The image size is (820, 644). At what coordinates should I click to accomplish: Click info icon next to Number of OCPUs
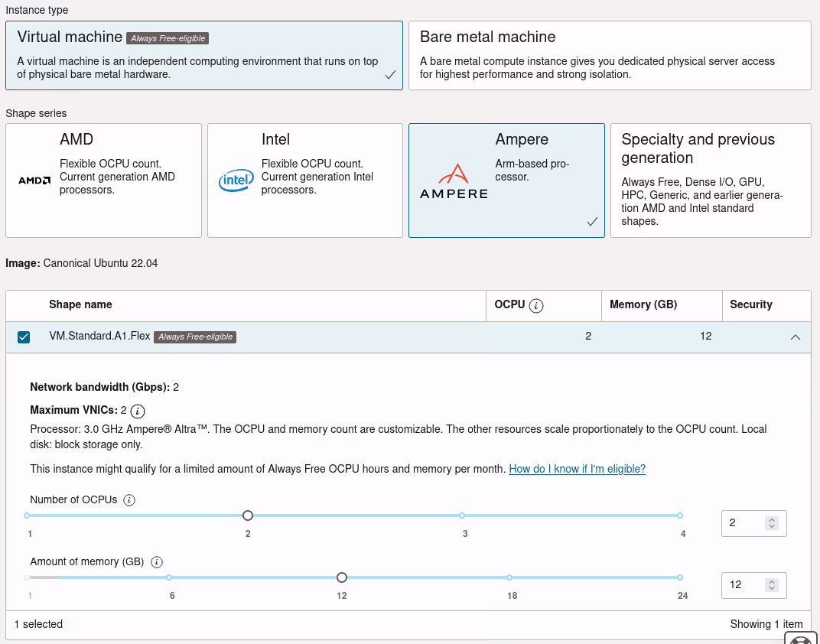click(129, 500)
